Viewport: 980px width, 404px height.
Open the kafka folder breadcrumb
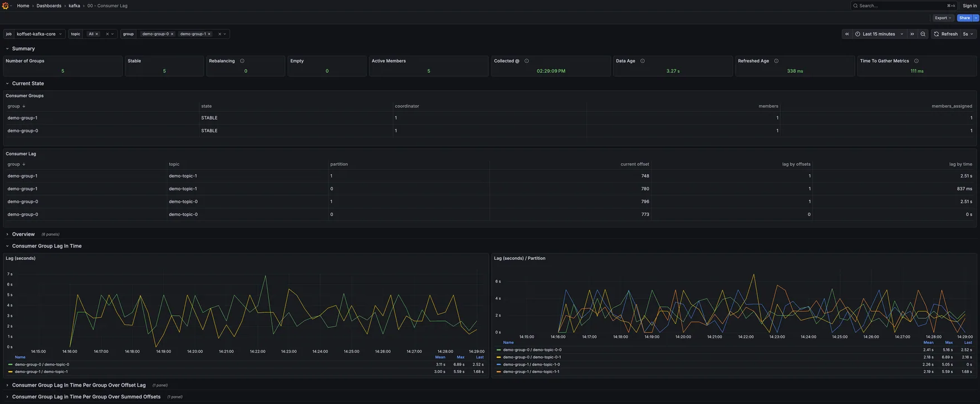pos(74,6)
